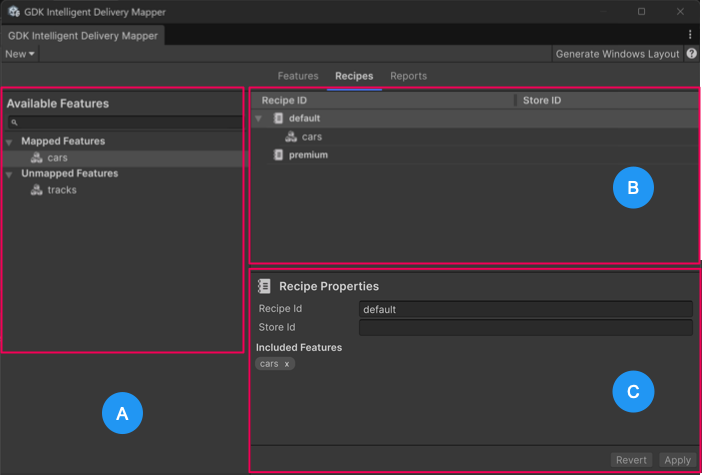Switch to the Reports tab
Screen dimensions: 702x476
click(x=408, y=76)
